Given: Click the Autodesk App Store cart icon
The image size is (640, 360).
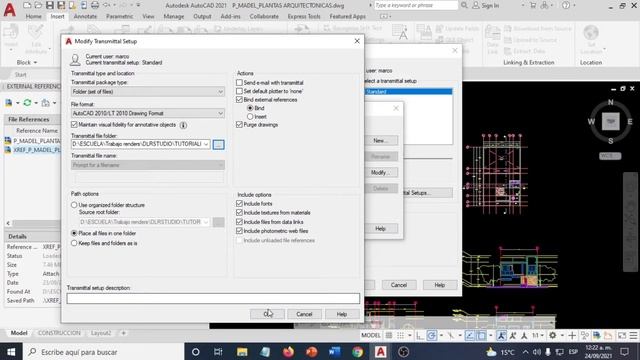Looking at the screenshot, I should tap(533, 5).
